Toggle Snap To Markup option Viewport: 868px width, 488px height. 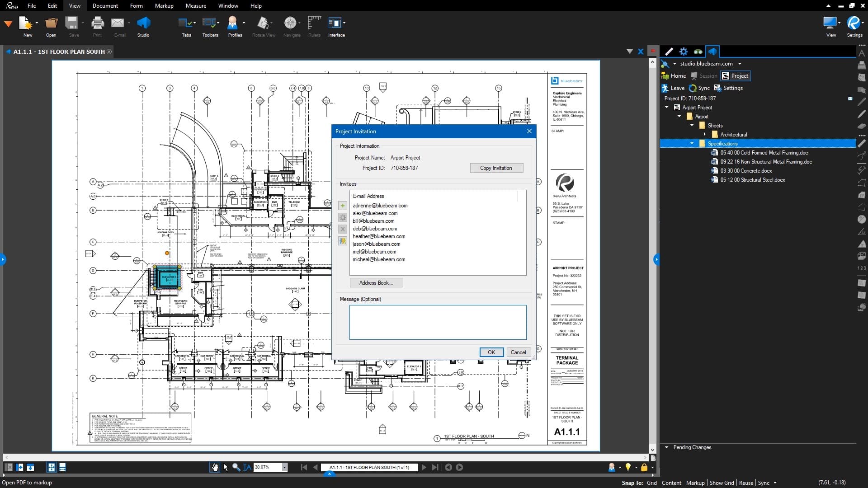click(x=695, y=483)
